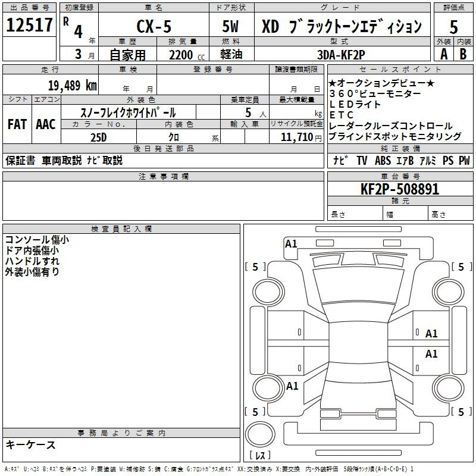Select 360°ビューモニター sales point line
476x476 pixels.
tap(375, 93)
